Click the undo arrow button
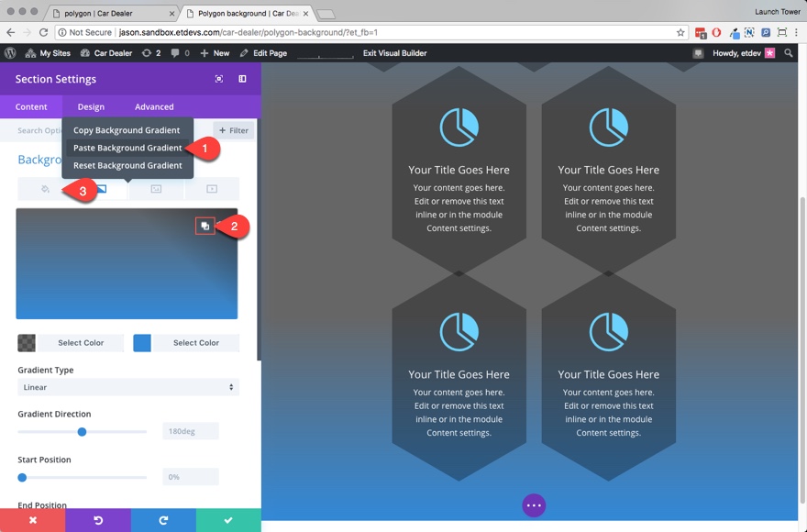Screen dimensions: 807x532 coord(98,520)
